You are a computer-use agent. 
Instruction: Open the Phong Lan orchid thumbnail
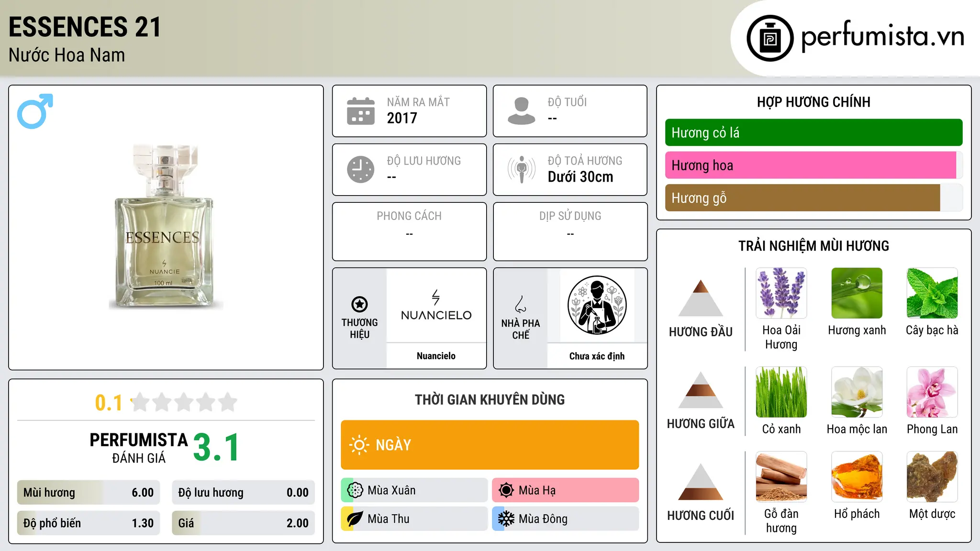(932, 392)
